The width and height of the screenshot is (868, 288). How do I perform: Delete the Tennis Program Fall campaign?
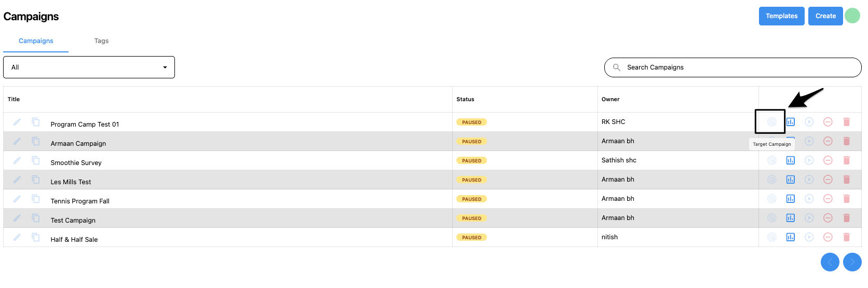coord(846,199)
